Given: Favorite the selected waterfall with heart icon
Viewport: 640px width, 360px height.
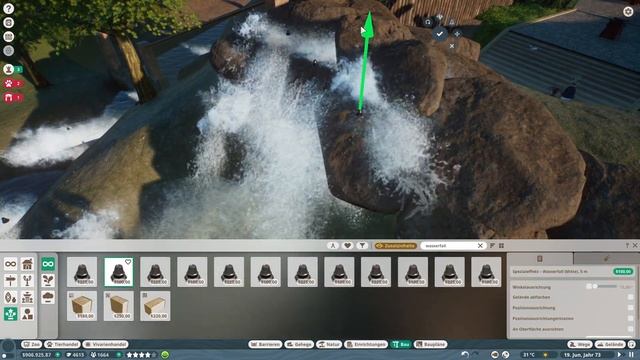Looking at the screenshot, I should click(128, 262).
